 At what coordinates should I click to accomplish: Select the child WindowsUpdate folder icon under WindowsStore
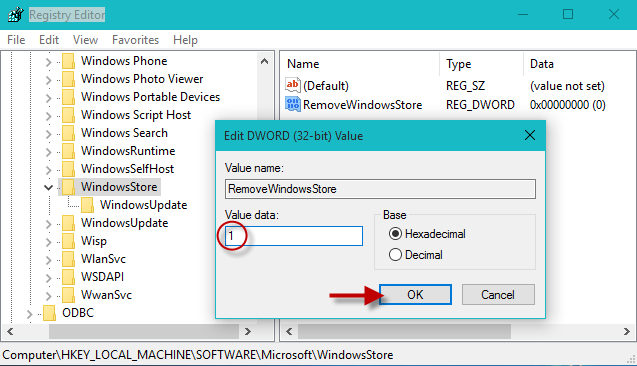[x=87, y=205]
